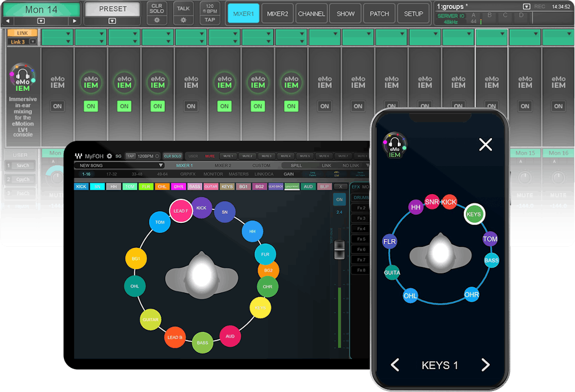Select the LEAD F circle on tablet
This screenshot has width=575, height=392.
(180, 211)
